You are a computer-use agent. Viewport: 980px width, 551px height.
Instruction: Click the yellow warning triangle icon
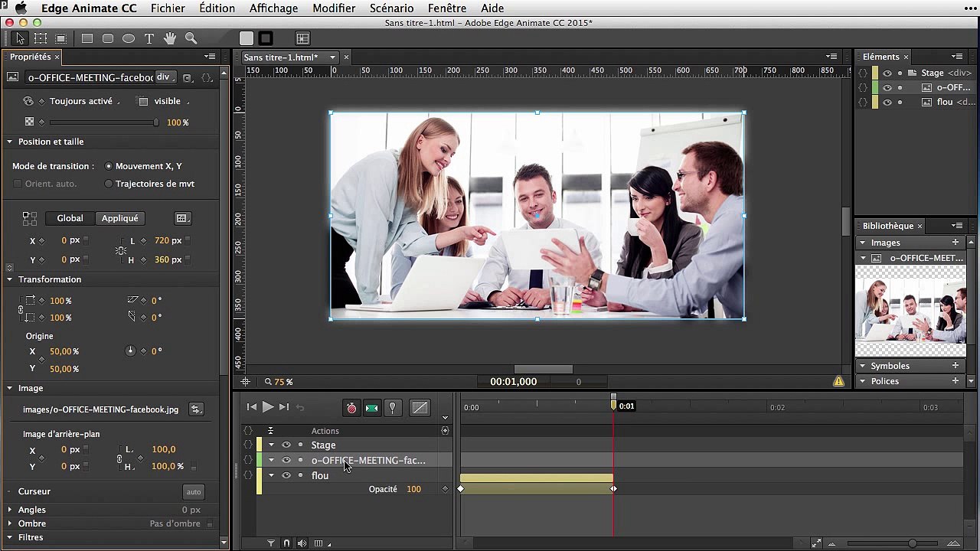[838, 381]
